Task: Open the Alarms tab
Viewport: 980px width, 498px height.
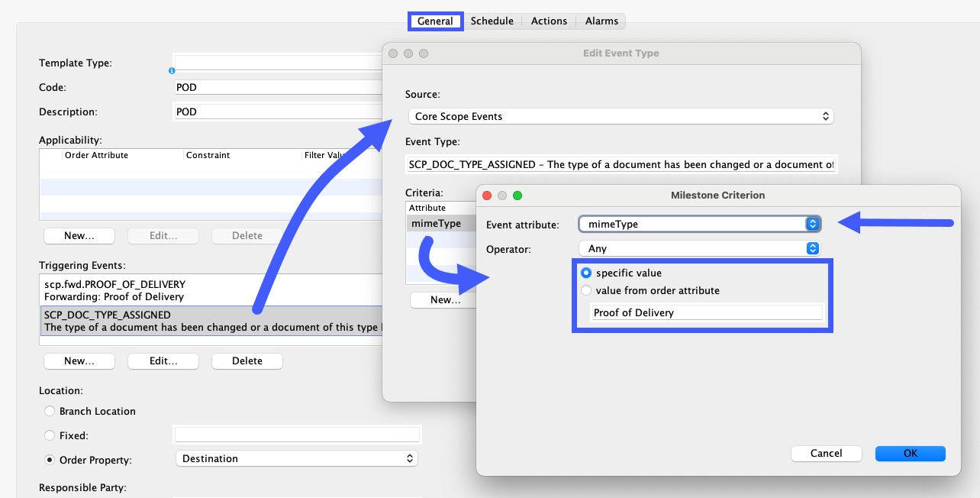Action: (x=601, y=21)
